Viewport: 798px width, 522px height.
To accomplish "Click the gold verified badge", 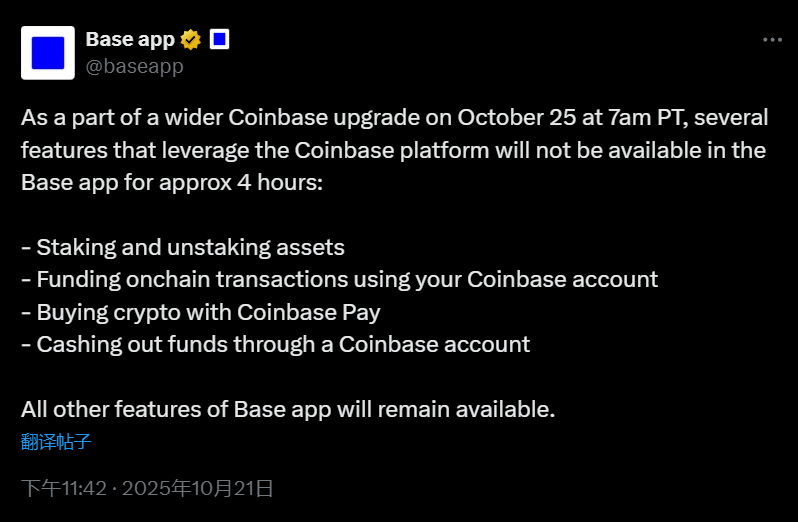I will click(191, 40).
